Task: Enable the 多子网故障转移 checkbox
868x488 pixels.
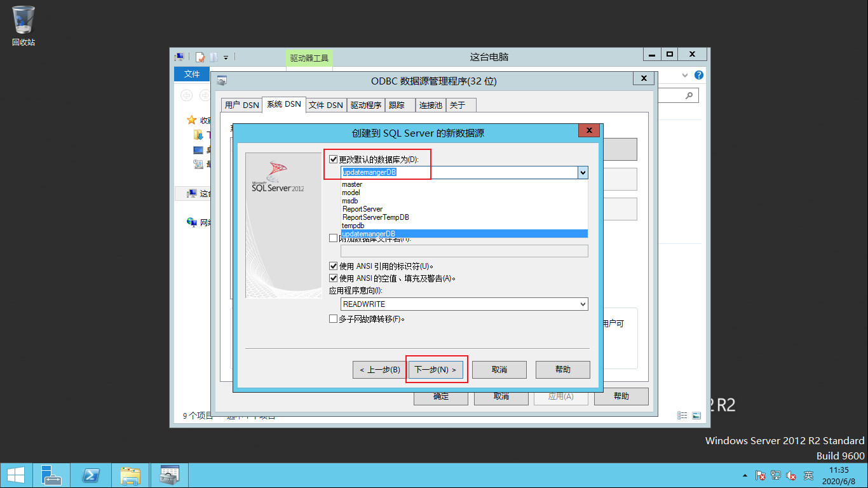Action: click(x=334, y=318)
